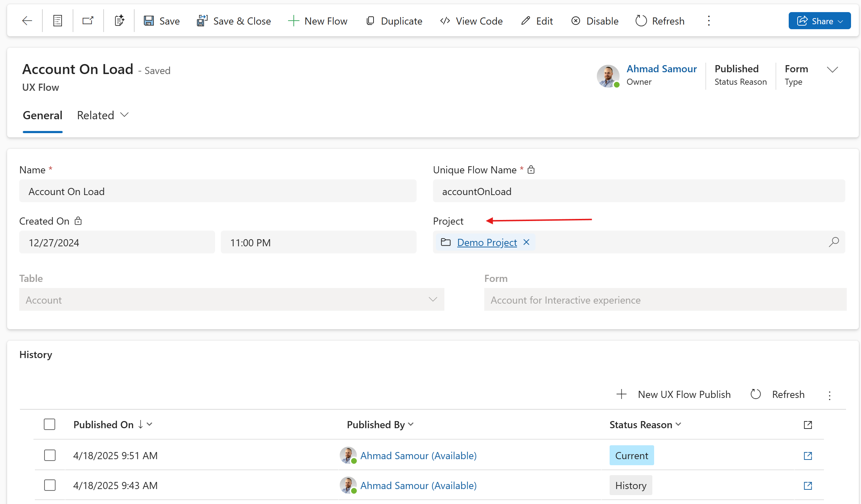Screen dimensions: 861x504
Task: Open the 9:51 AM history record popout
Action: pyautogui.click(x=808, y=456)
